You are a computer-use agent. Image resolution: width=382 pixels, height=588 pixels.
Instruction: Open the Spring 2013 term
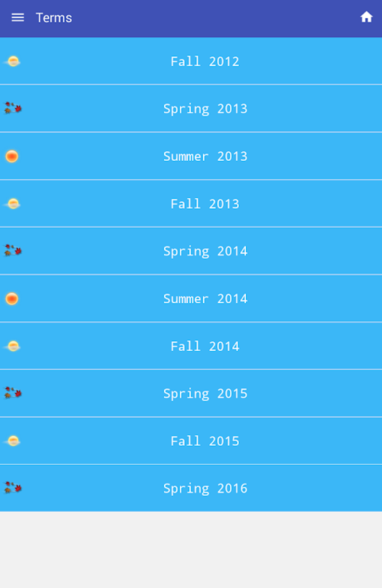click(x=205, y=109)
